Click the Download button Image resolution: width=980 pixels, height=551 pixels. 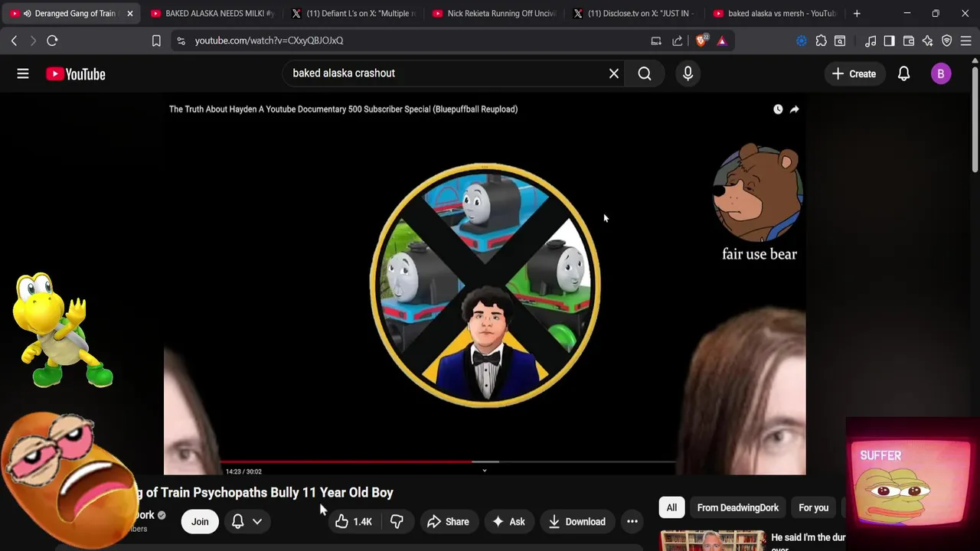pos(577,522)
